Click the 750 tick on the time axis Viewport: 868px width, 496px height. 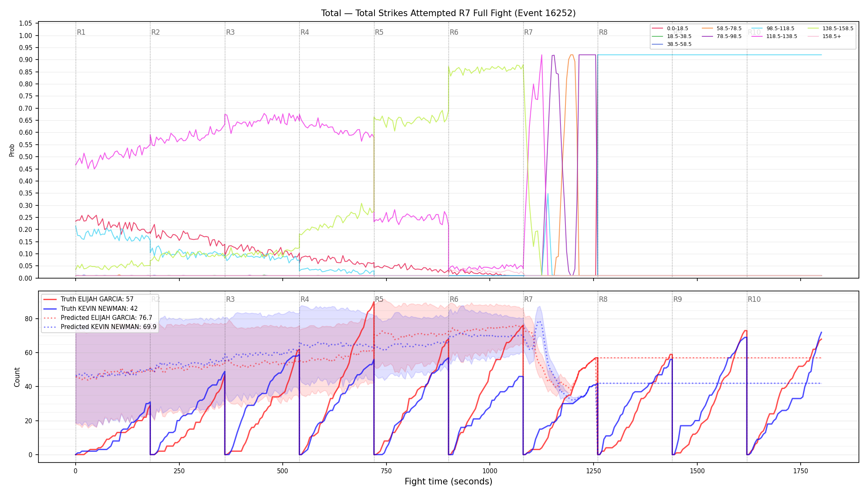(x=386, y=471)
